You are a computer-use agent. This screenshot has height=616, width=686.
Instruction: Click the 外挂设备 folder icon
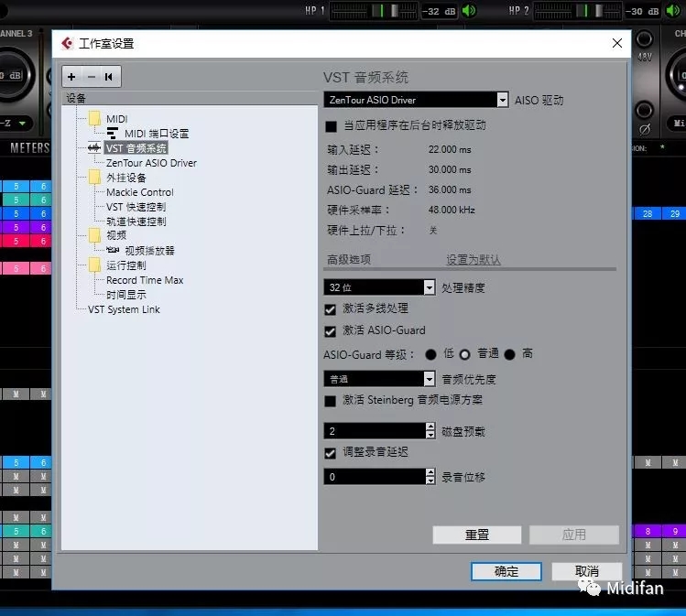click(x=94, y=178)
